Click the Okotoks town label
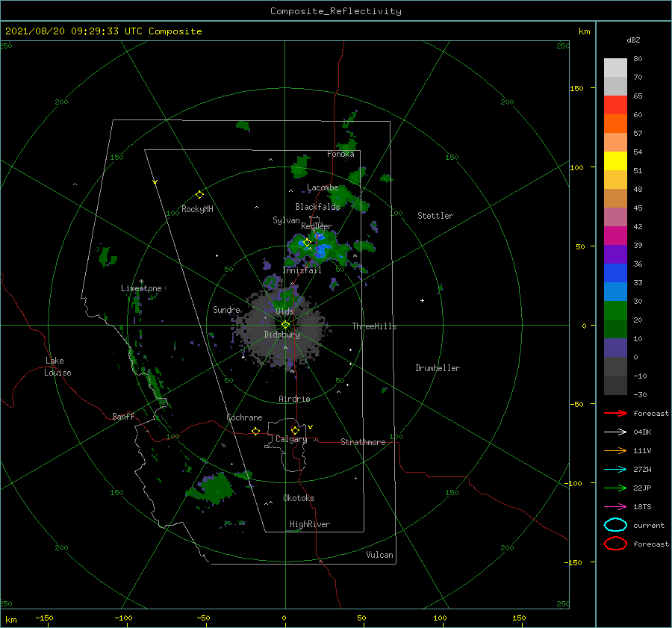 [x=299, y=497]
